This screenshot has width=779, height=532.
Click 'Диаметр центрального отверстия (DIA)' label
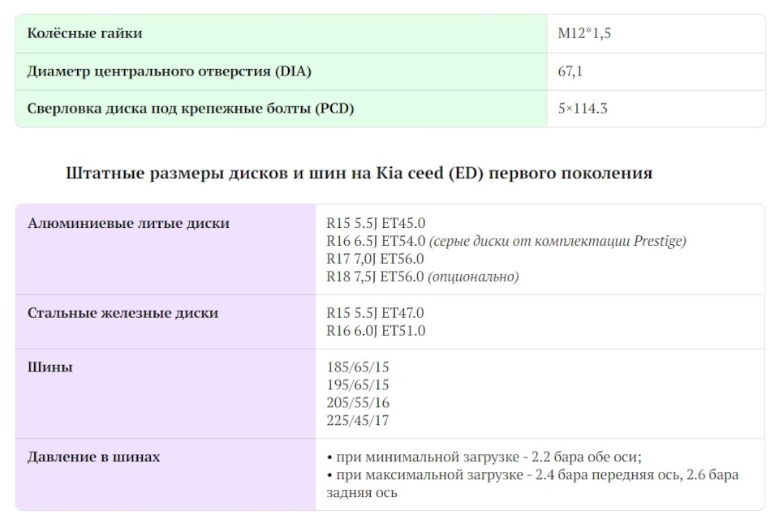point(169,71)
